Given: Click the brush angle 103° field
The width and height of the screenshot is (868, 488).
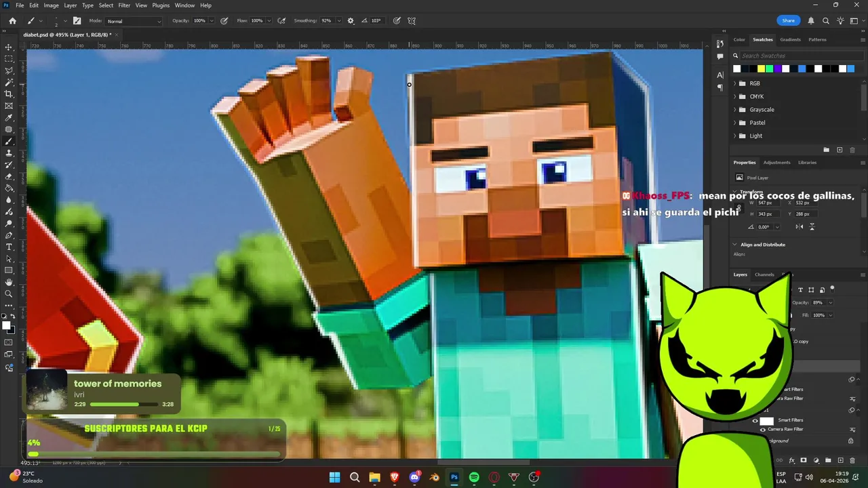Looking at the screenshot, I should tap(377, 21).
